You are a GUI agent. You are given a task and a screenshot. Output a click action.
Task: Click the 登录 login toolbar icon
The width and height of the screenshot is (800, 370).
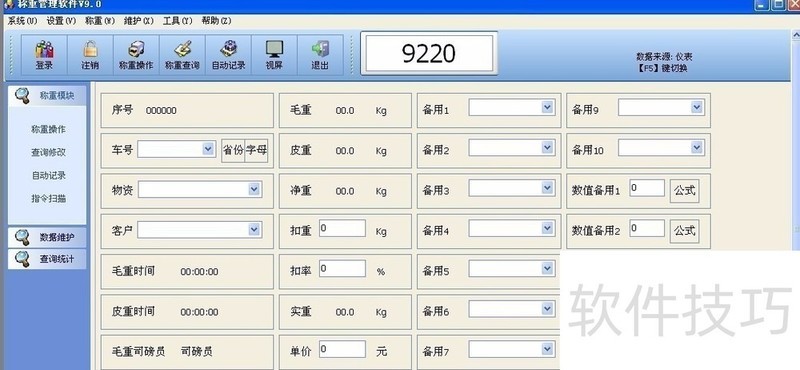pyautogui.click(x=44, y=55)
